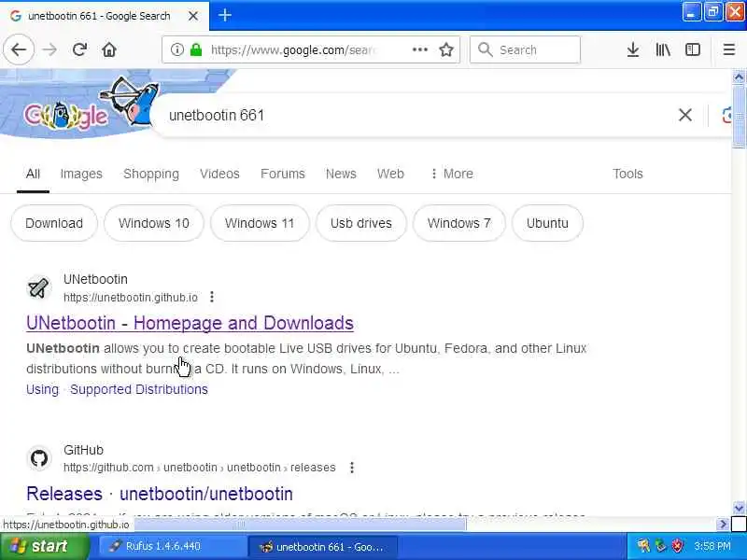This screenshot has height=560, width=747.
Task: Open the search Tools options
Action: point(627,174)
